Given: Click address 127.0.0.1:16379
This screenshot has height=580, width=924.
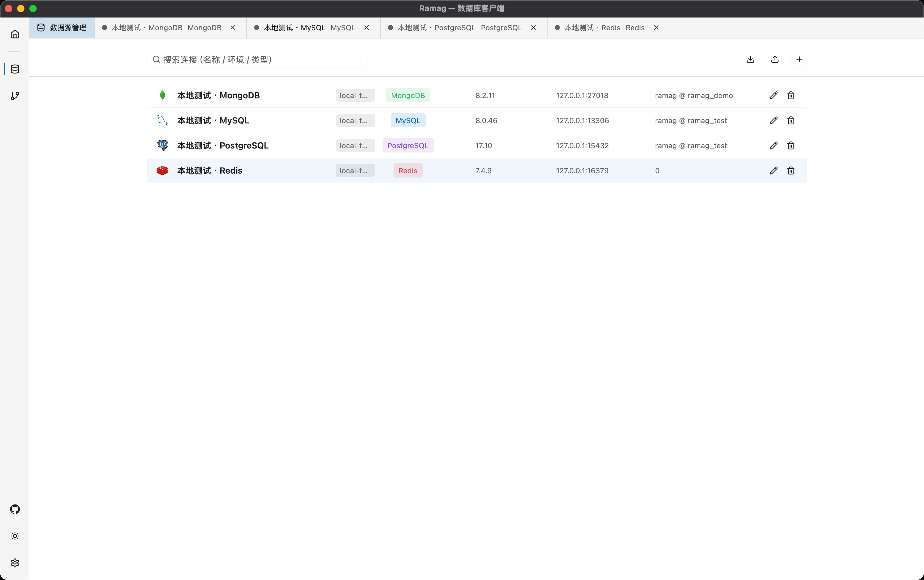Looking at the screenshot, I should point(582,171).
